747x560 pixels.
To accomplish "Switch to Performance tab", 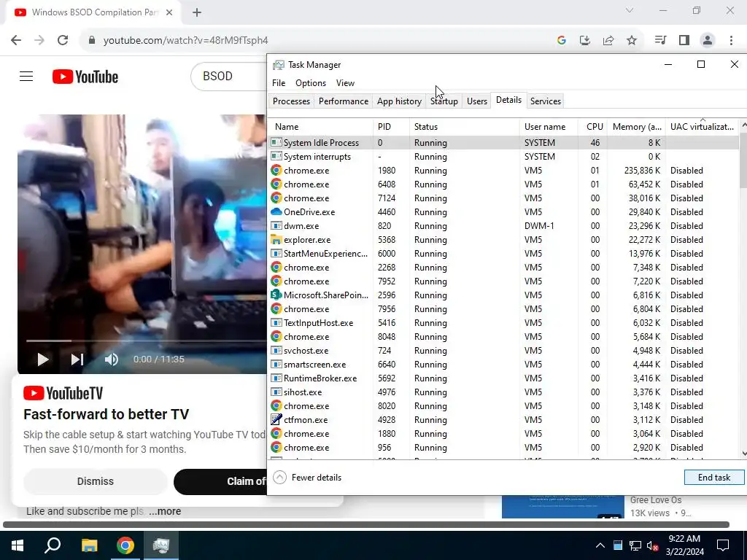I will (344, 101).
